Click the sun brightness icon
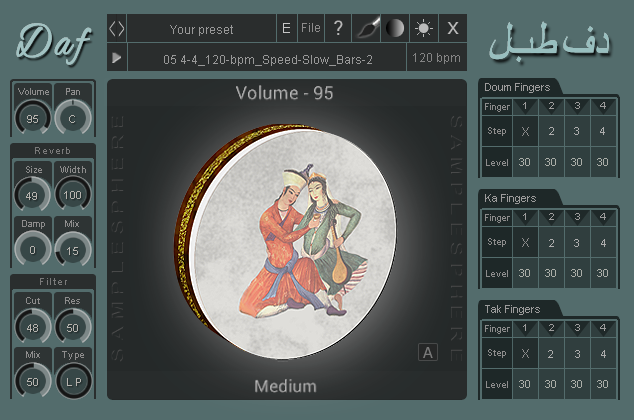Image resolution: width=634 pixels, height=420 pixels. [x=423, y=28]
